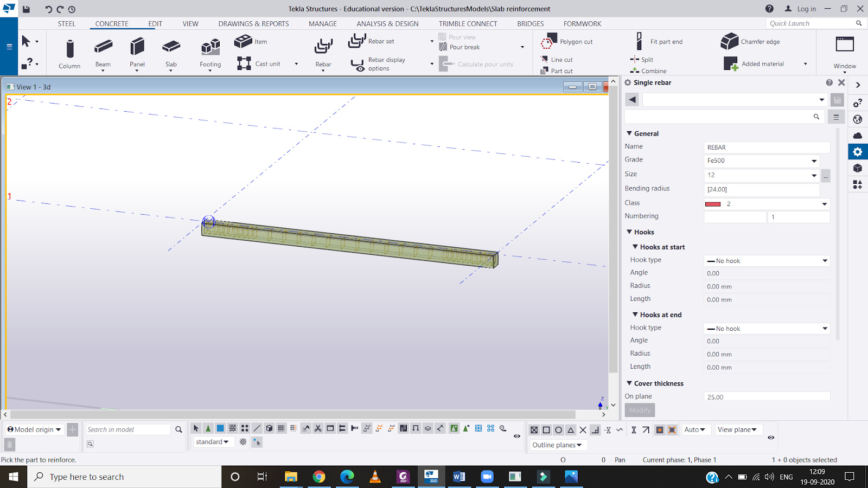Open Hooks at end Hook type dropdown
Viewport: 868px width, 488px height.
(x=767, y=329)
